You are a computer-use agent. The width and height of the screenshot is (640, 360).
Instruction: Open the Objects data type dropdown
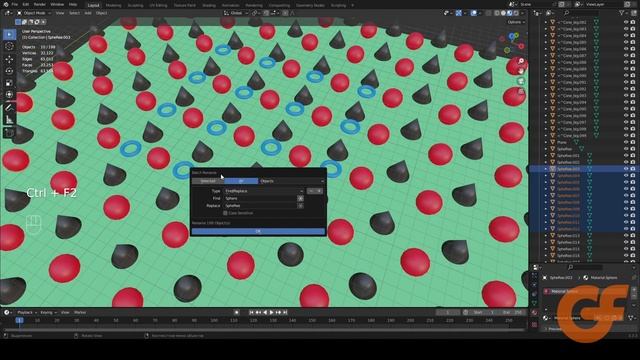pos(291,181)
